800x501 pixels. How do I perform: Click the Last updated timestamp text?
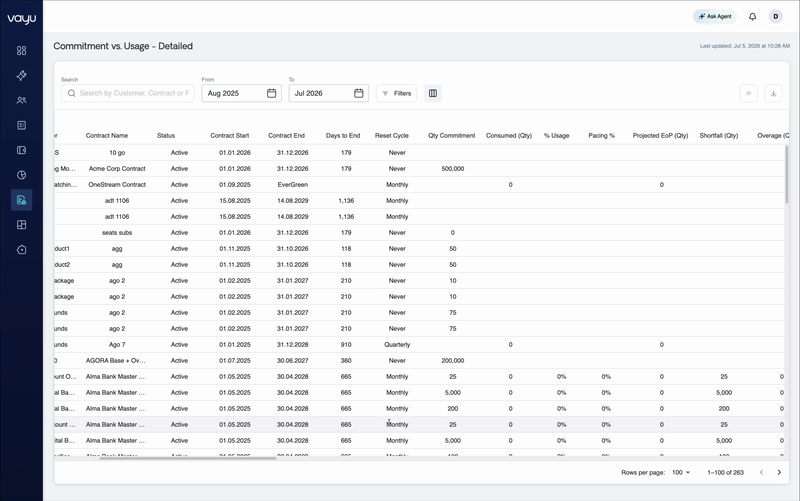[744, 46]
